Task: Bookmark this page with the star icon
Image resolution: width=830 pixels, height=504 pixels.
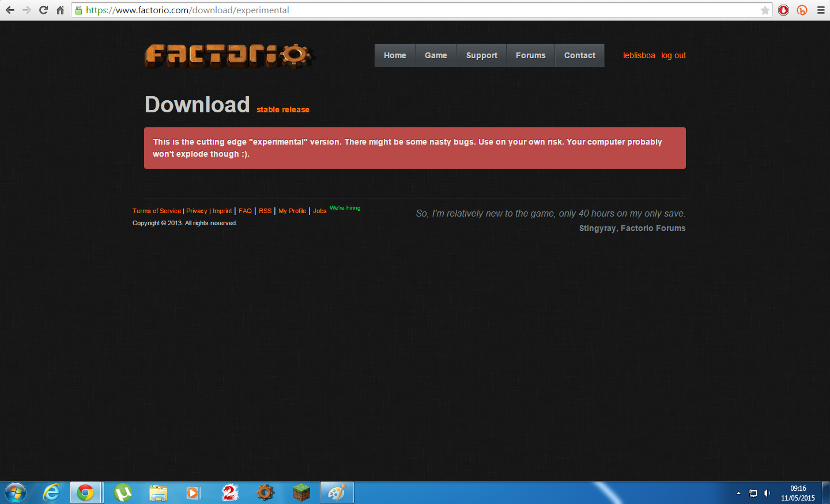Action: [x=765, y=10]
